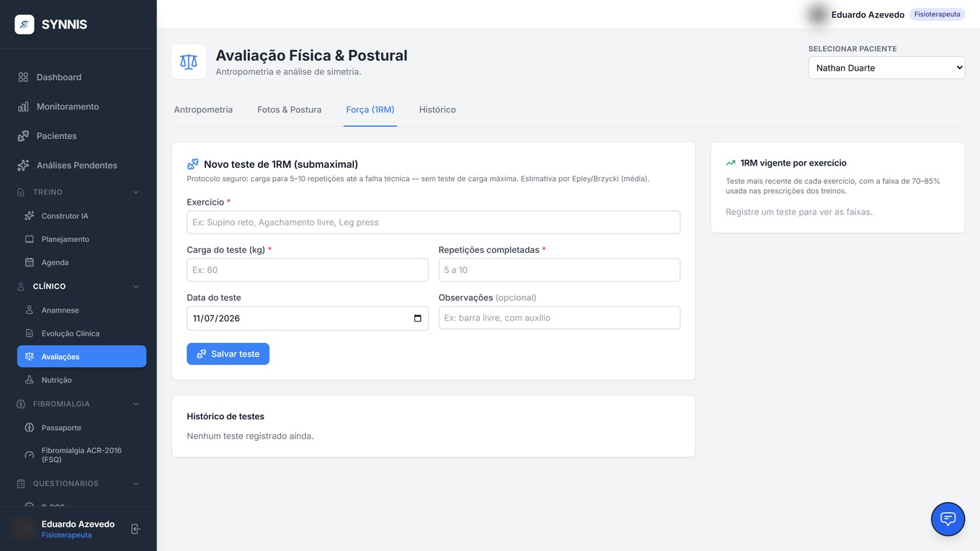Screen dimensions: 980x551
Task: Click the Pacientes icon
Action: 23,136
